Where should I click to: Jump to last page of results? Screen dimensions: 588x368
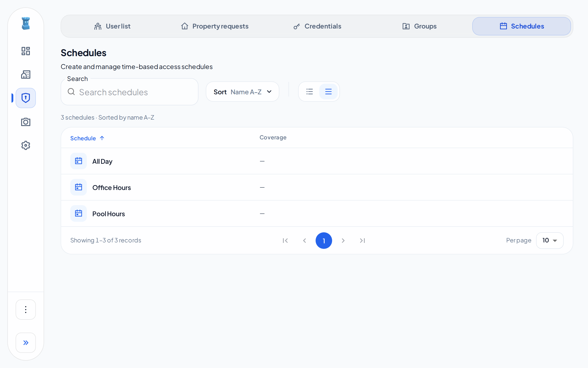[362, 241]
